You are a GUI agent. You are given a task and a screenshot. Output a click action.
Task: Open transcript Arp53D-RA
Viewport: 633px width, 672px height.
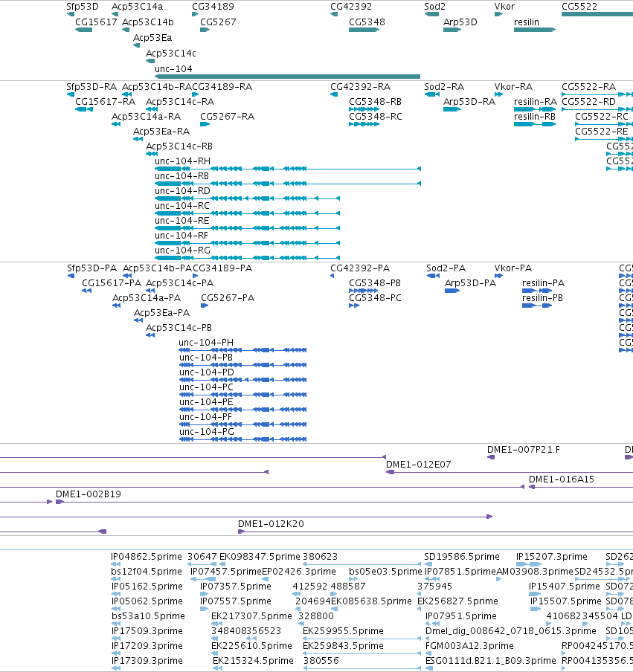[452, 109]
